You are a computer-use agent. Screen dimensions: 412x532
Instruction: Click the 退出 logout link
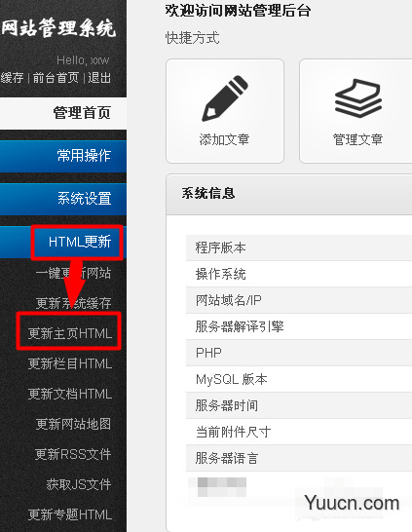coord(99,78)
